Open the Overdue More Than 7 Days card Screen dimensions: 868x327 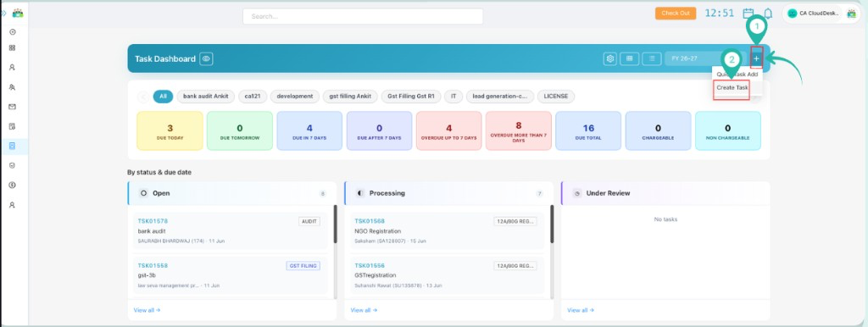pos(519,130)
